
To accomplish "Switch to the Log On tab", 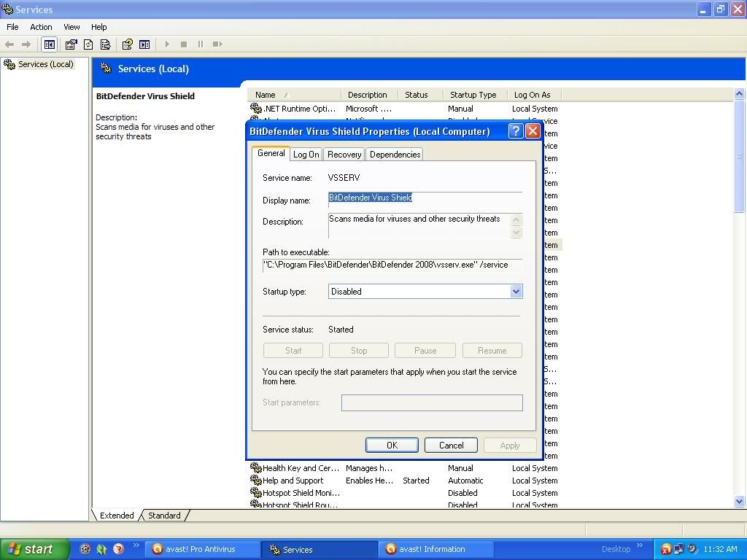I will point(306,155).
